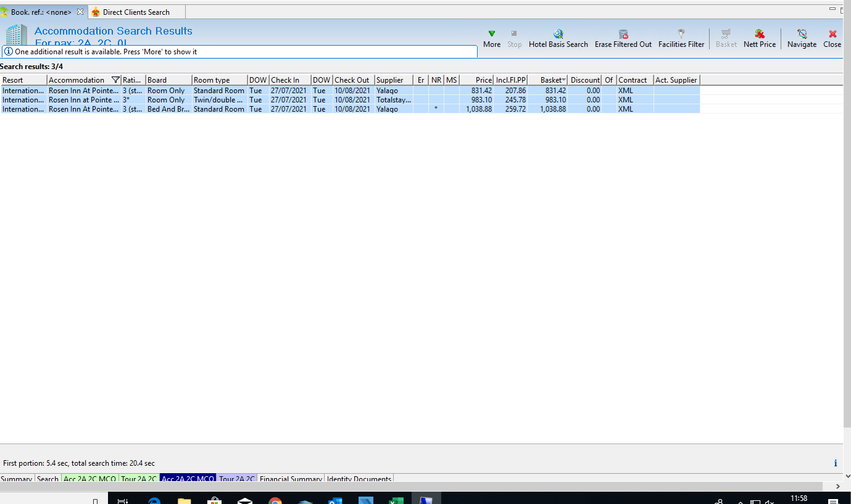Sort results by Check In column

point(290,80)
